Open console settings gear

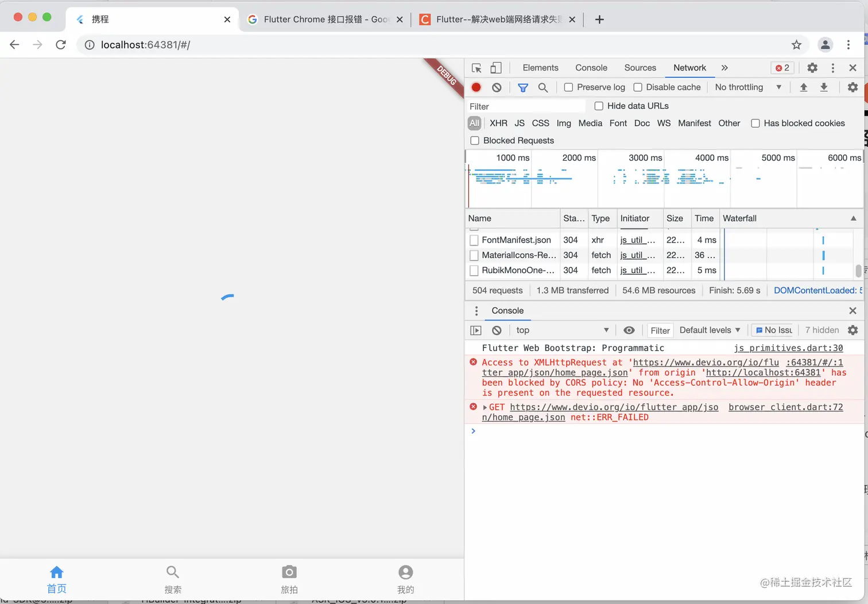[853, 330]
